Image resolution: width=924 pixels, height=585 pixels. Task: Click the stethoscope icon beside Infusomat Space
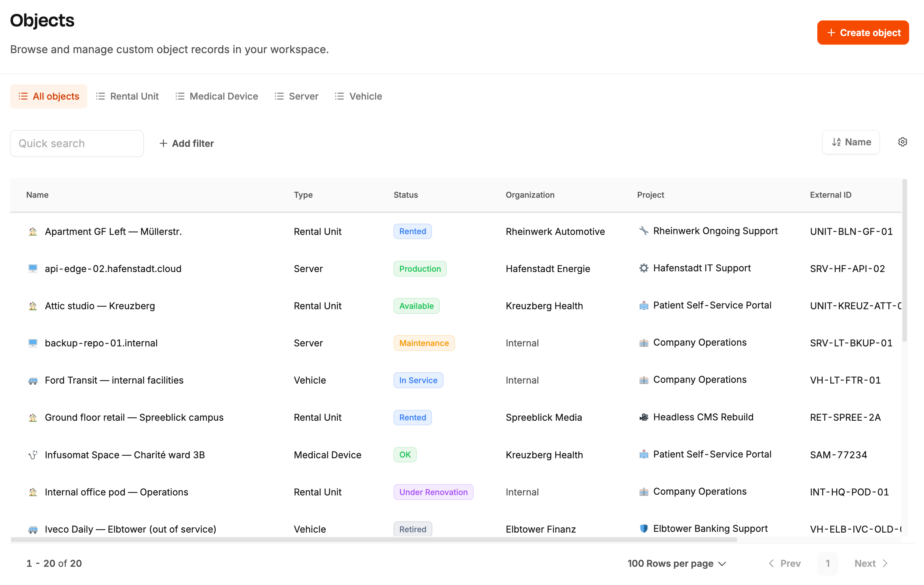coord(33,455)
